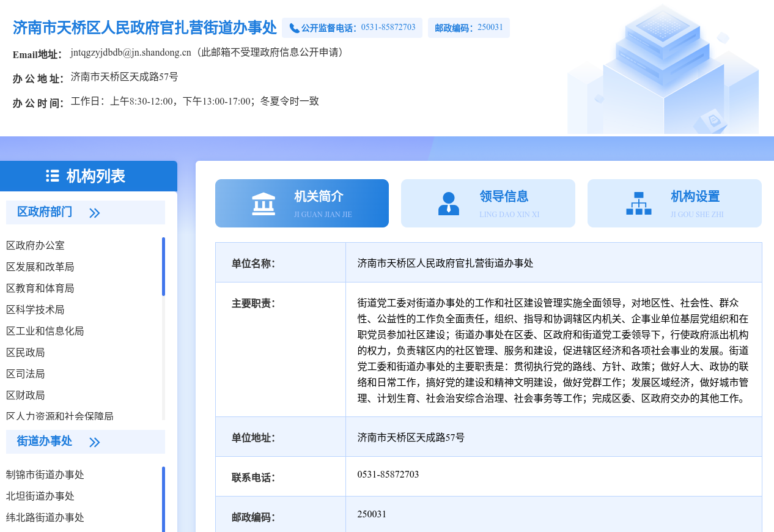Go to 区科学技术局 page
774x532 pixels.
click(35, 309)
